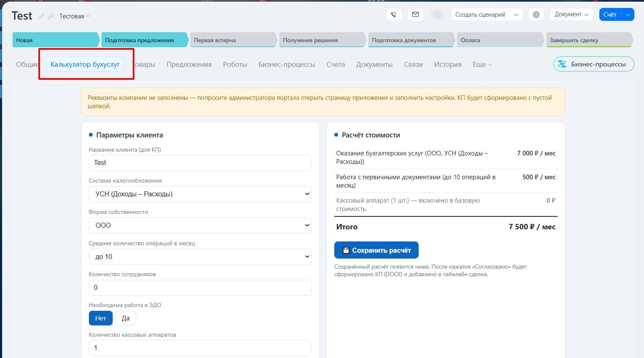644x358 pixels.
Task: Select Нет for ЭДО work
Action: pos(101,318)
